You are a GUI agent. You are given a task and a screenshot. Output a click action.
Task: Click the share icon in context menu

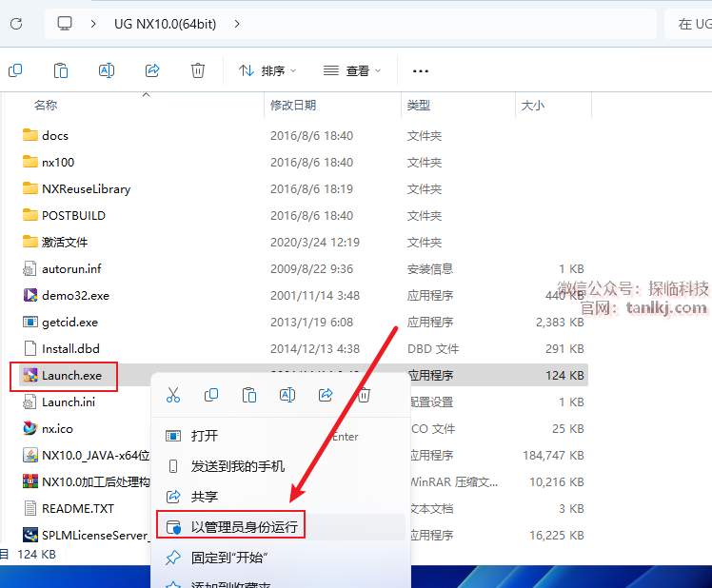point(326,395)
